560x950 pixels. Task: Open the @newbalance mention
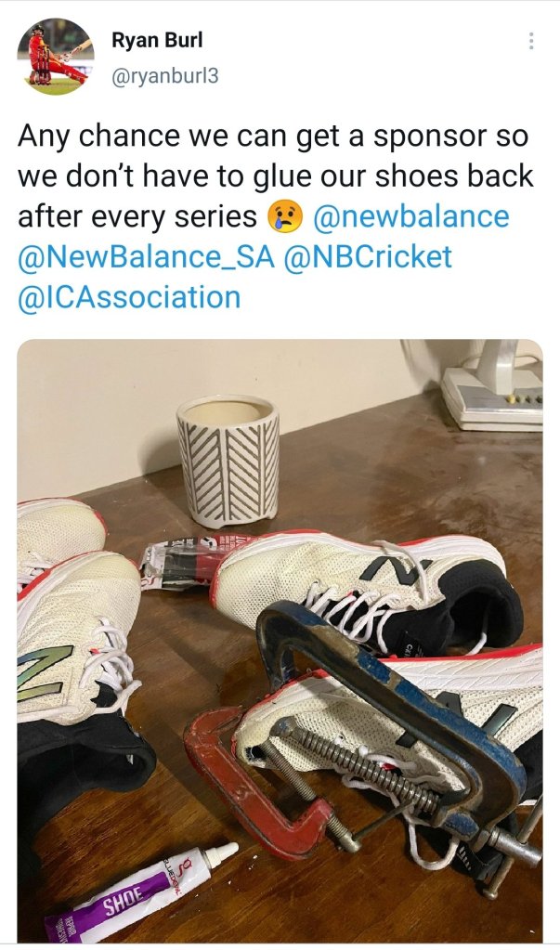point(410,217)
